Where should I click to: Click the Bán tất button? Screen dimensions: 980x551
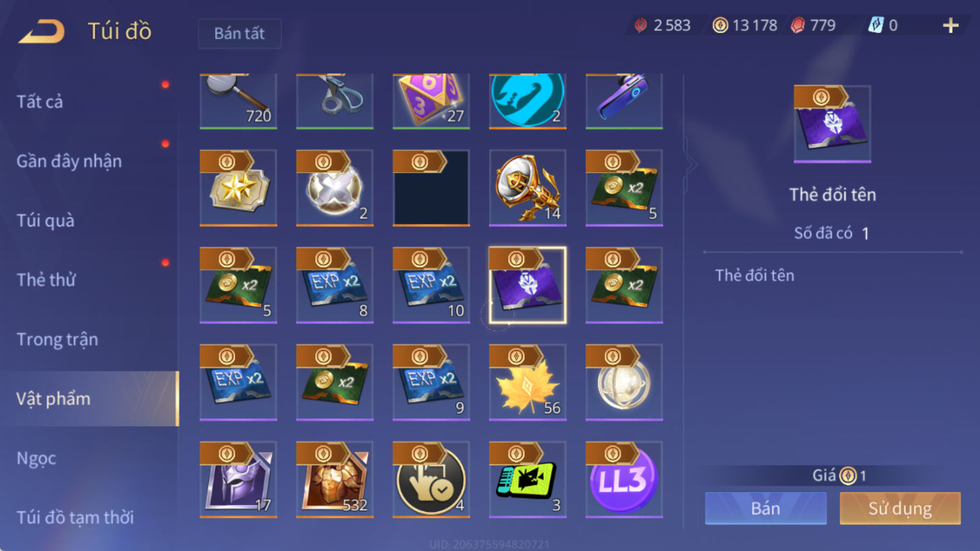click(239, 33)
